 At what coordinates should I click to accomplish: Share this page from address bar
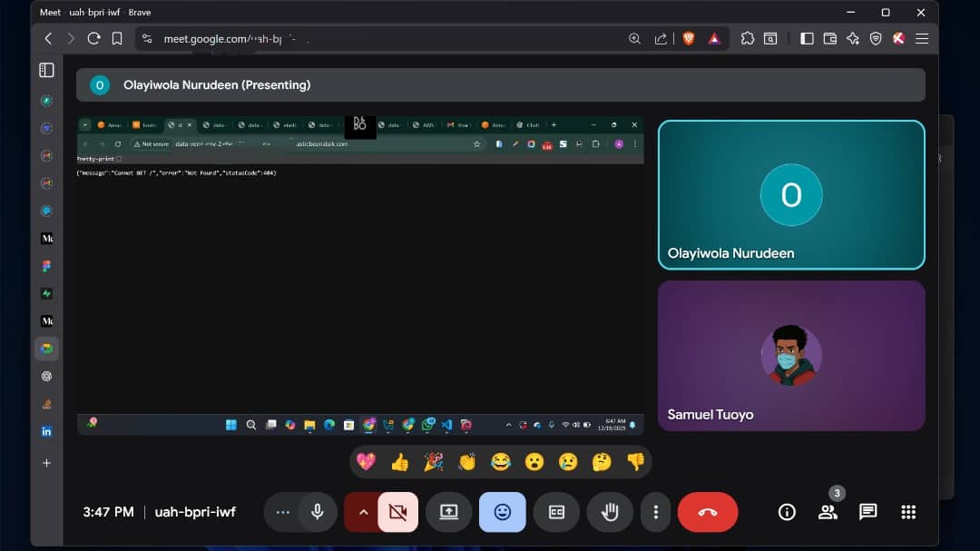coord(661,39)
